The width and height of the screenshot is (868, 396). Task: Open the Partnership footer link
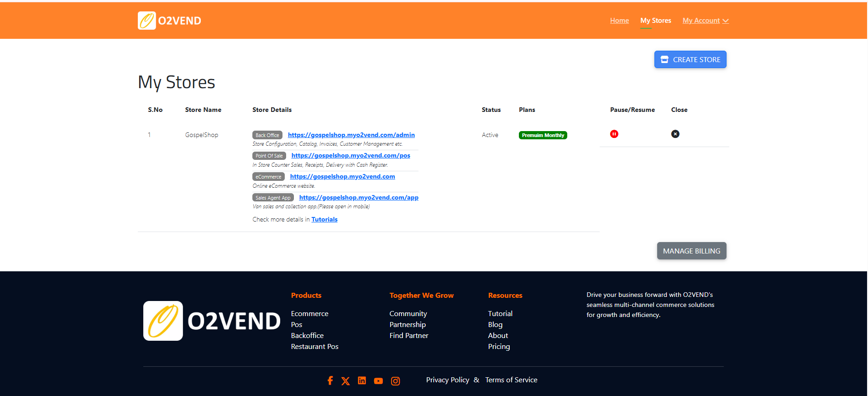click(x=408, y=324)
